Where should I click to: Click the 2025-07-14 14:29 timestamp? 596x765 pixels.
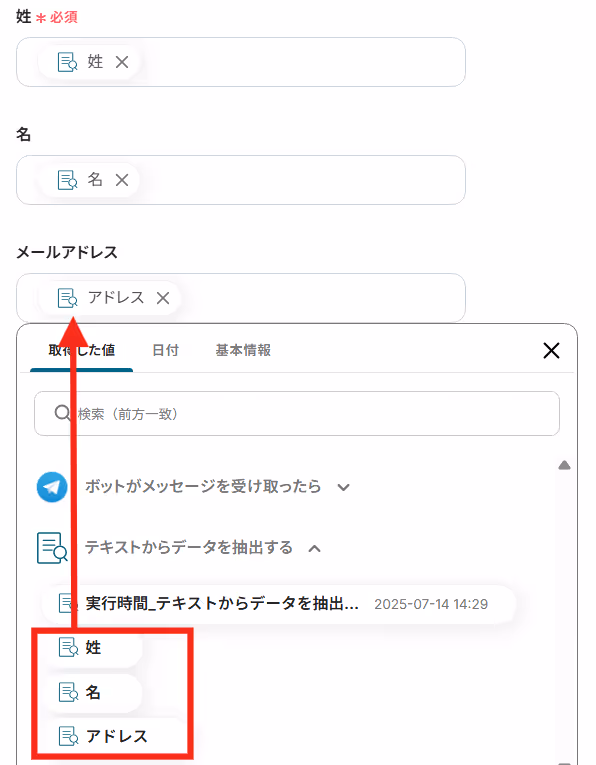click(431, 604)
